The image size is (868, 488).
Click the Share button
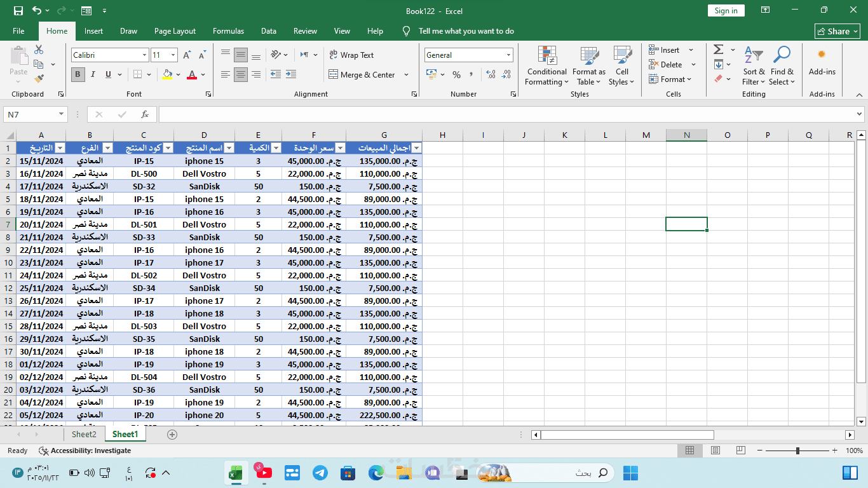(837, 31)
